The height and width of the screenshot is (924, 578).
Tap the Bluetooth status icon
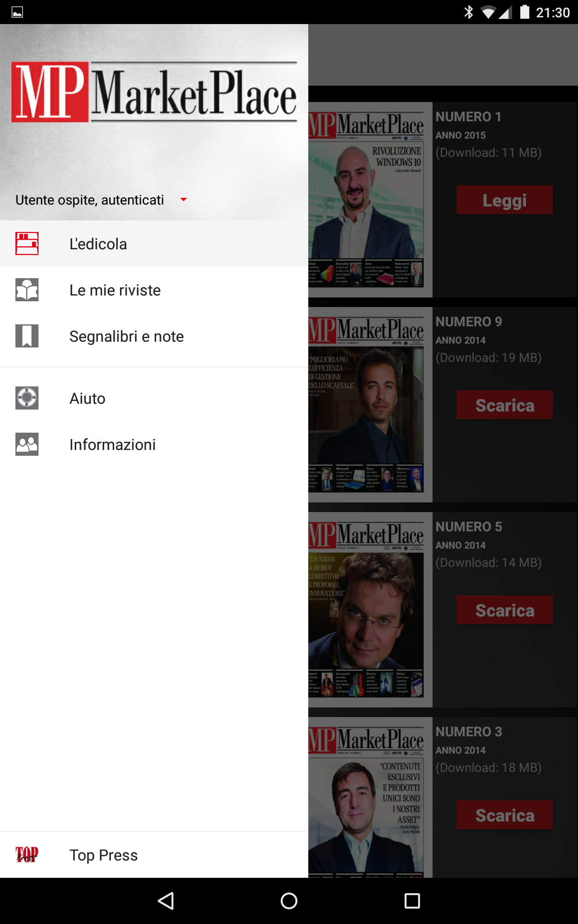[x=469, y=12]
